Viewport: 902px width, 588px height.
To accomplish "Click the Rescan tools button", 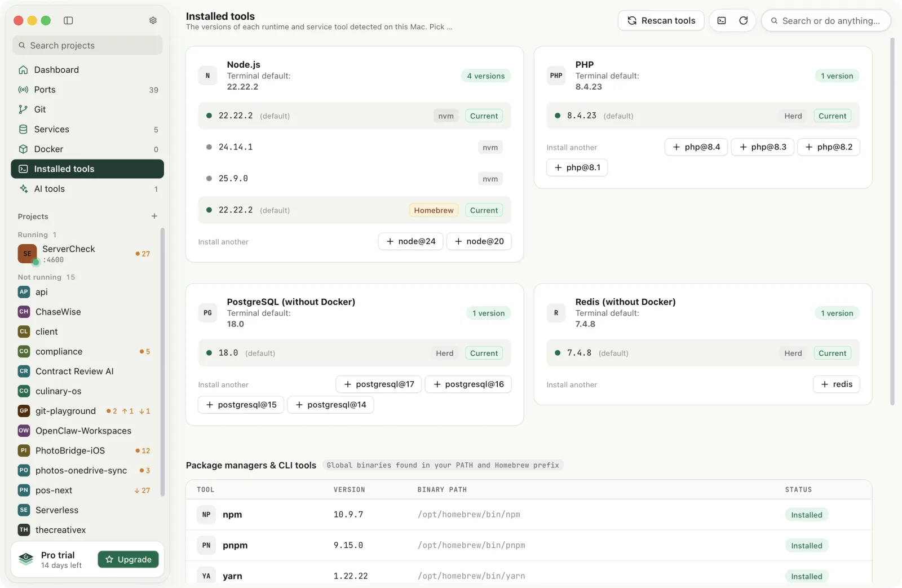I will click(661, 21).
